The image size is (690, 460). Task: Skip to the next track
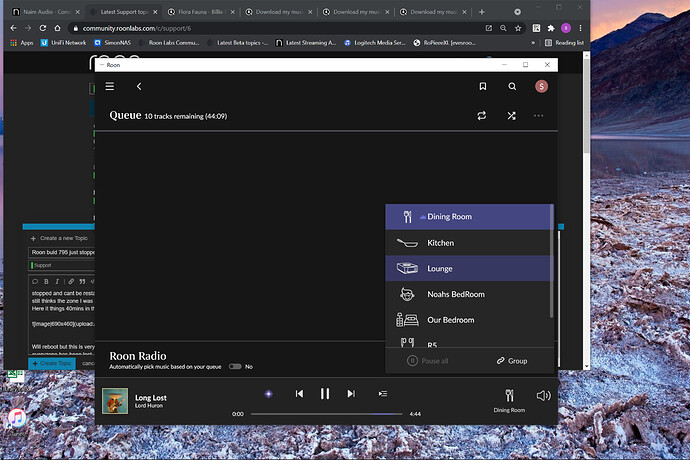click(351, 394)
